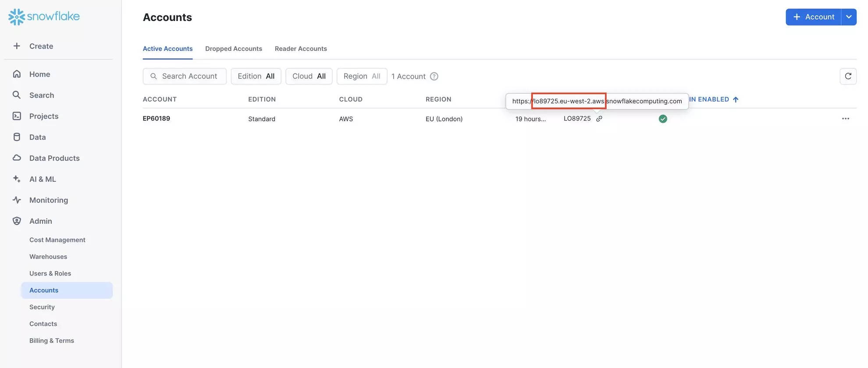Screen dimensions: 868x368
Task: Open Security in Admin menu
Action: coord(42,307)
